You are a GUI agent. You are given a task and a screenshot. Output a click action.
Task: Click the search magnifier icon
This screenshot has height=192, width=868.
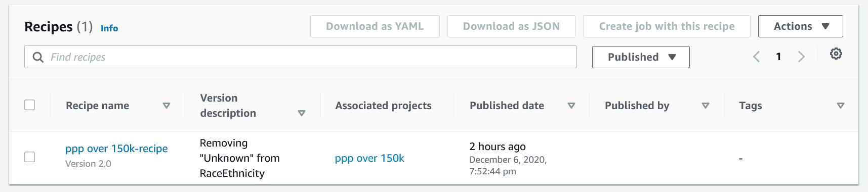click(38, 57)
